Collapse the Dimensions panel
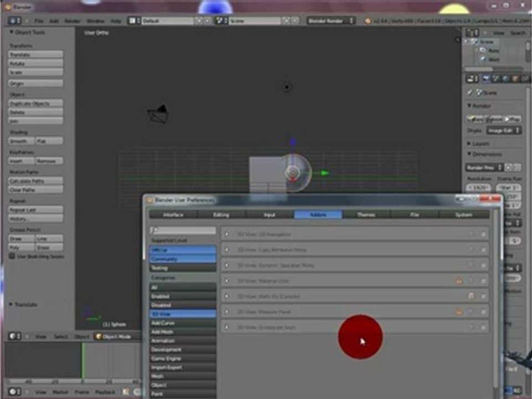Screen dimensions: 532x399 pyautogui.click(x=469, y=154)
